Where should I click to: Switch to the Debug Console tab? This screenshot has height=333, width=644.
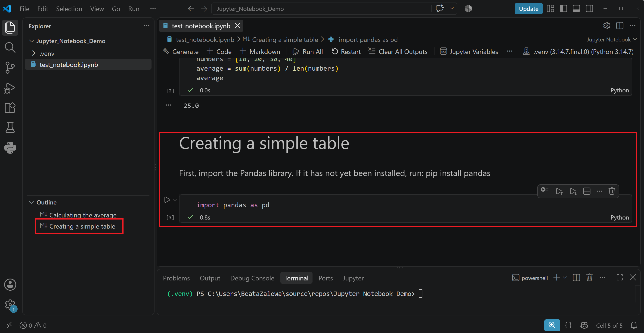coord(252,278)
